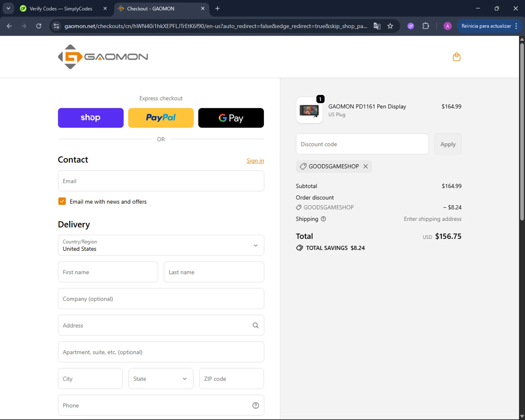Open site information icon in address bar
The width and height of the screenshot is (525, 420).
point(56,26)
